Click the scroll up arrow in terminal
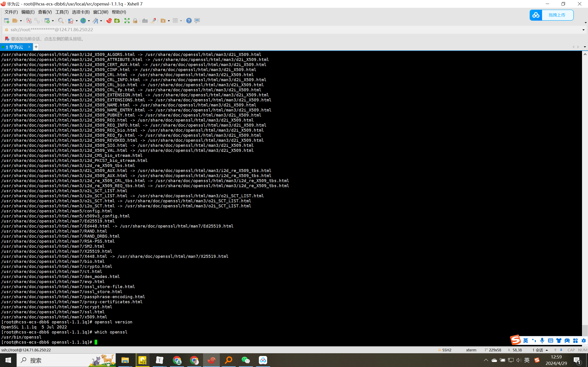The image size is (588, 367). [x=585, y=54]
